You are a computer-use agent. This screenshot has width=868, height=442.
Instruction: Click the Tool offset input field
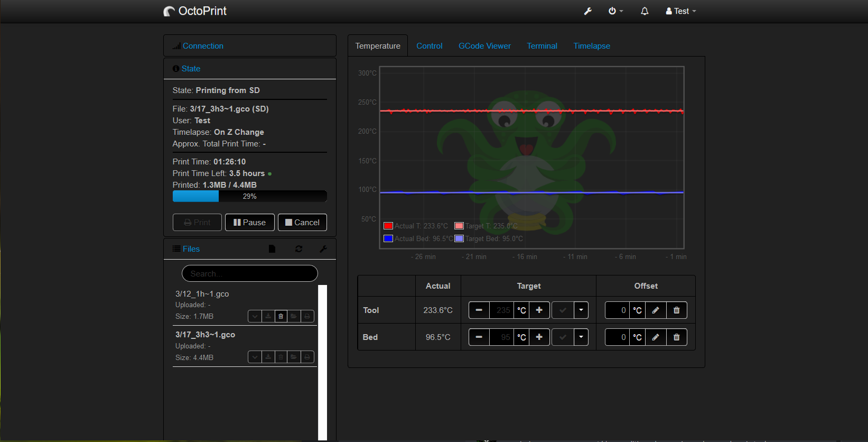617,310
